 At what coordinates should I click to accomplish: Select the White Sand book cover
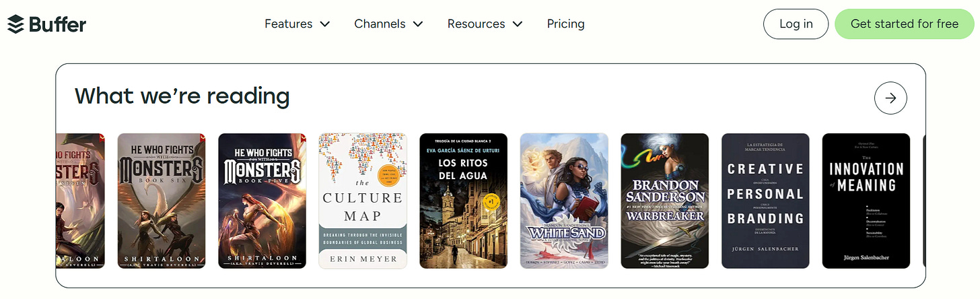[564, 201]
